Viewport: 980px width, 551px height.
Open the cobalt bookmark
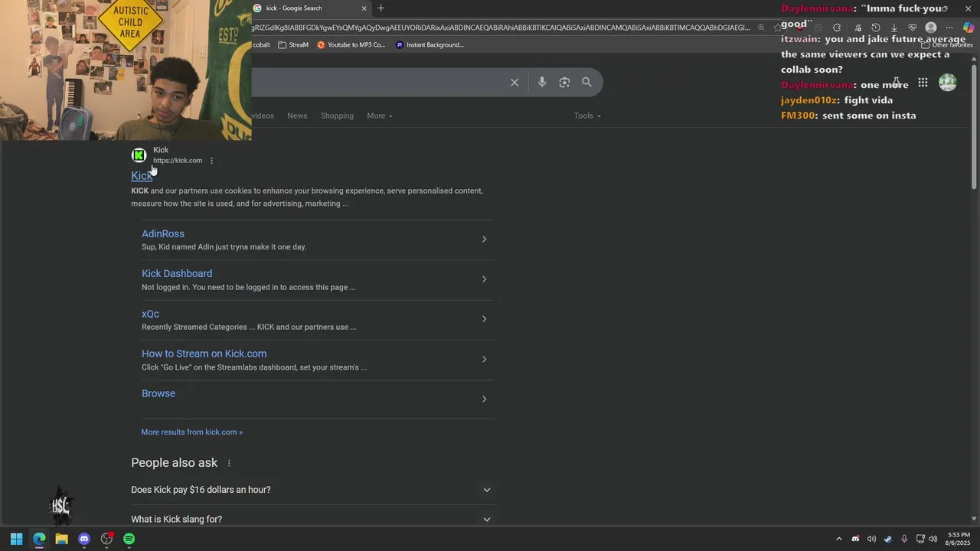coord(261,45)
